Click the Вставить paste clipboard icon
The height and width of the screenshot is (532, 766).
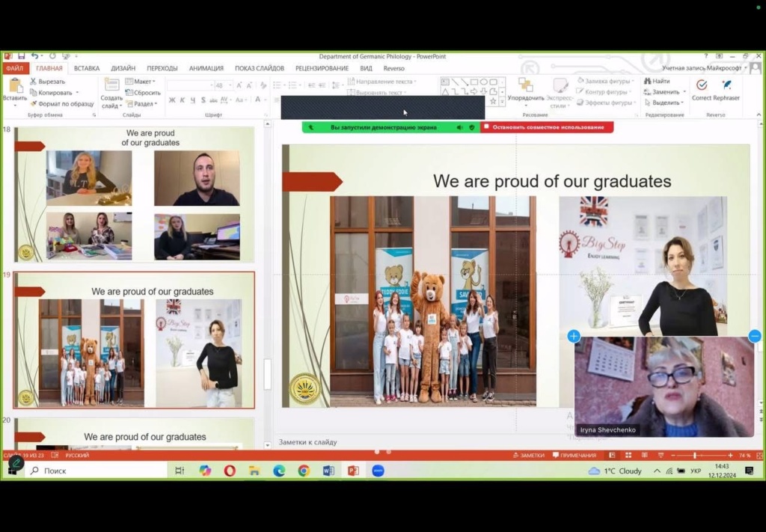15,87
